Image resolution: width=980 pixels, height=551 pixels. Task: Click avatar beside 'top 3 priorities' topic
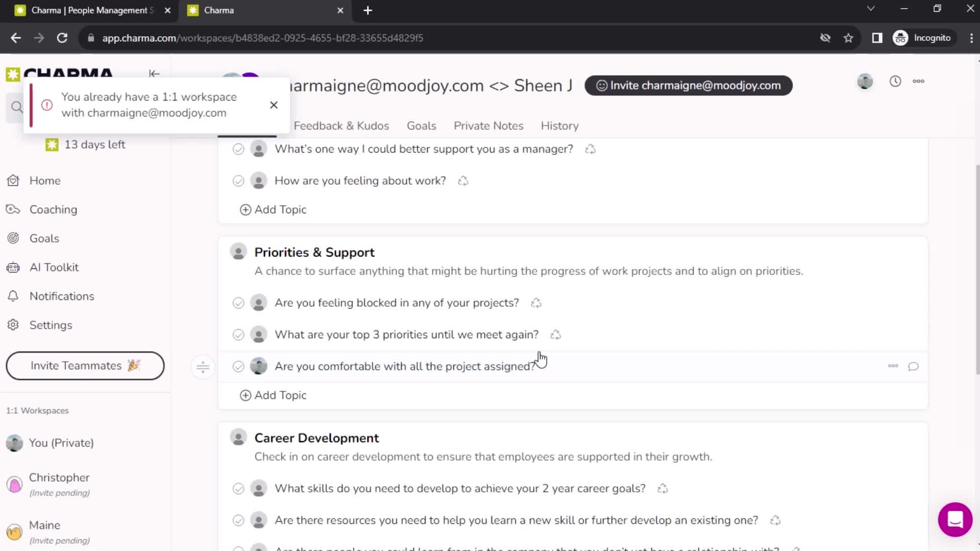[259, 335]
